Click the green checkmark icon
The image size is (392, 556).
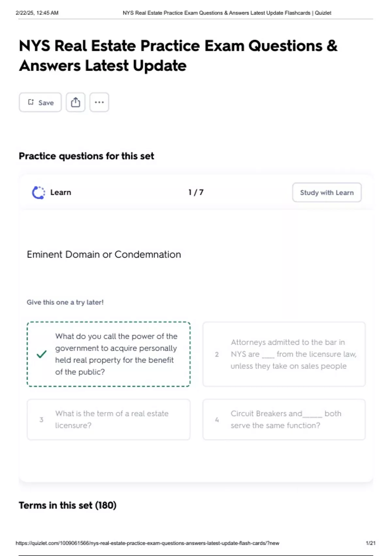(x=41, y=354)
